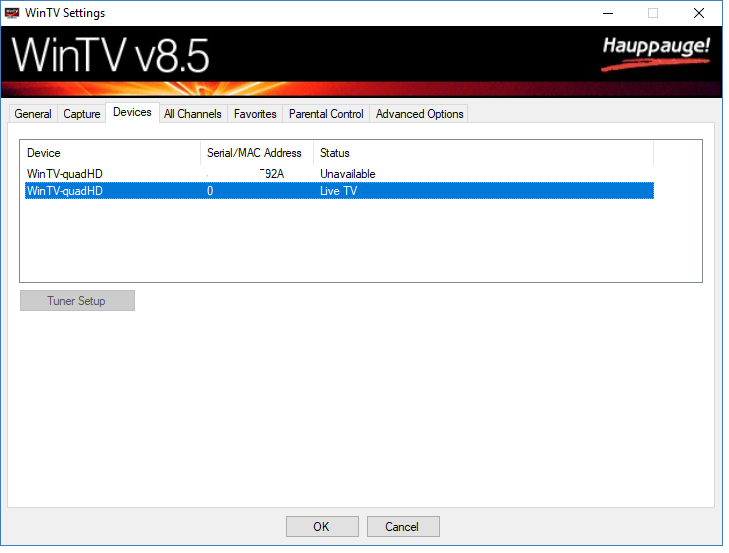Select the Live TV WinTV-quadHD device row
Image resolution: width=729 pixels, height=553 pixels.
click(339, 191)
